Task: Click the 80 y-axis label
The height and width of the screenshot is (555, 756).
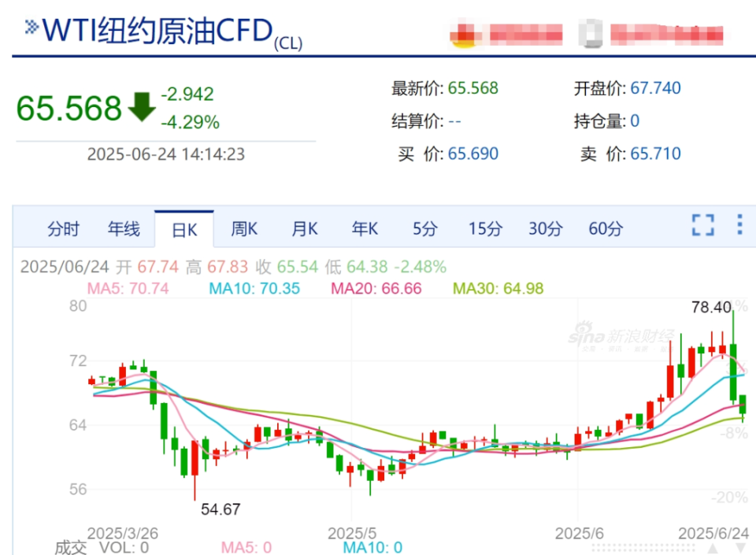Action: pos(78,306)
